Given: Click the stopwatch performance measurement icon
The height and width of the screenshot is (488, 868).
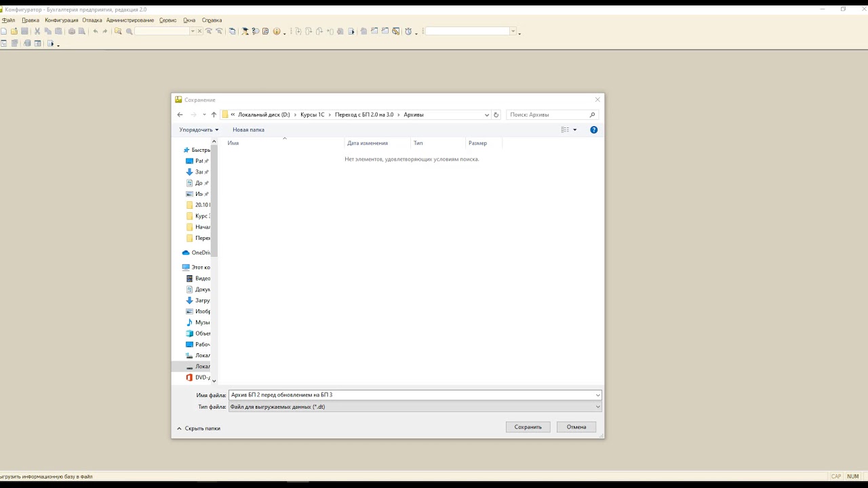Looking at the screenshot, I should pyautogui.click(x=408, y=31).
